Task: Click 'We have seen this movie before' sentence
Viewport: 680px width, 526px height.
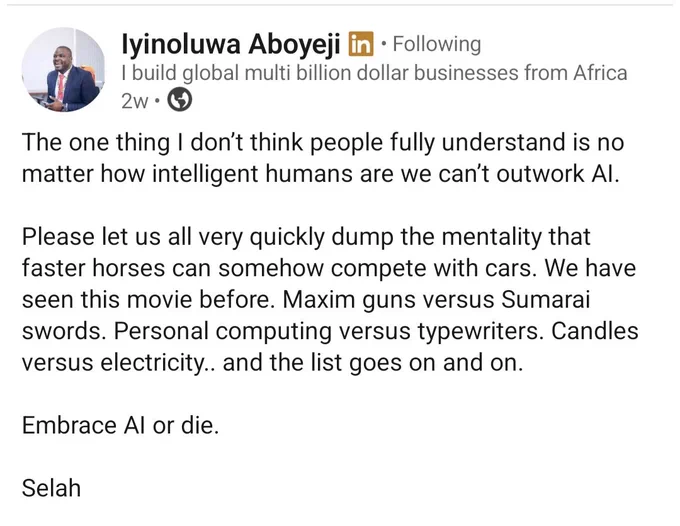Action: coord(329,284)
